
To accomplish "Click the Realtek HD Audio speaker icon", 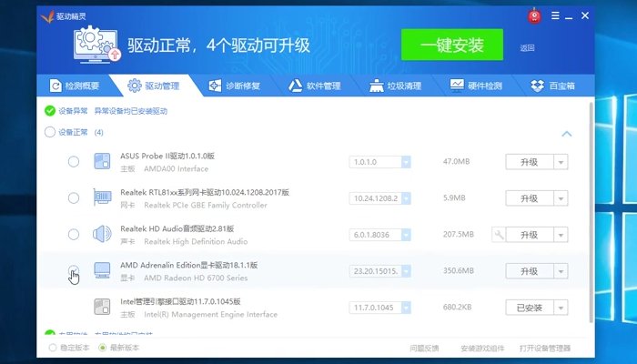I will (102, 234).
